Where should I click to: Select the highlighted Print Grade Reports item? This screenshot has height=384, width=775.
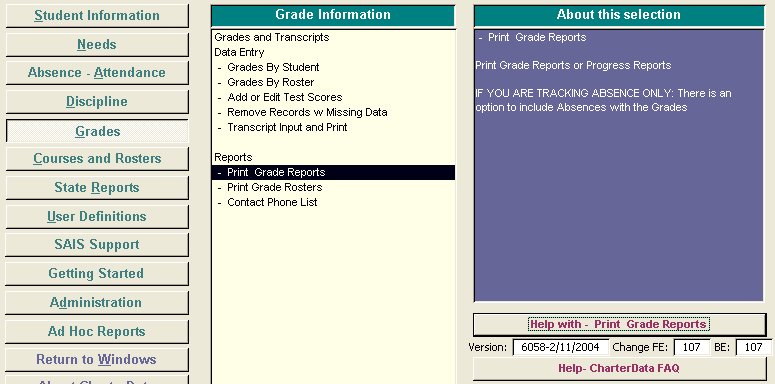pos(333,172)
